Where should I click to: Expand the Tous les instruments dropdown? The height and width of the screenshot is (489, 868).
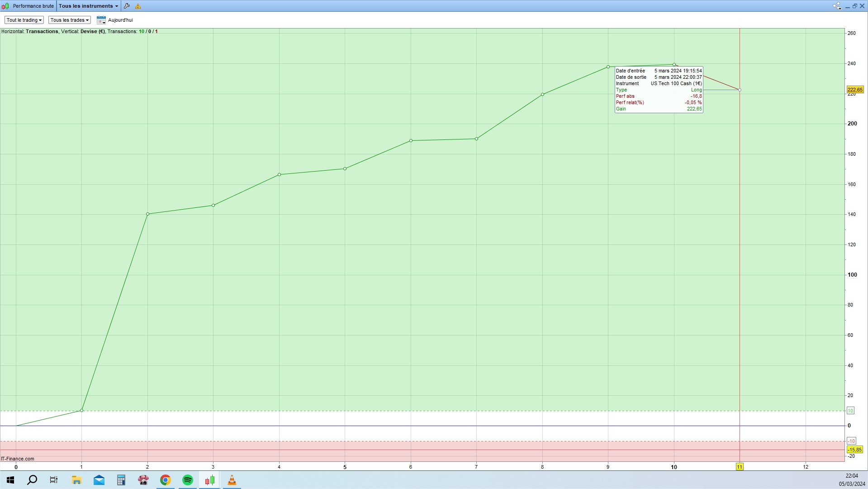(88, 6)
